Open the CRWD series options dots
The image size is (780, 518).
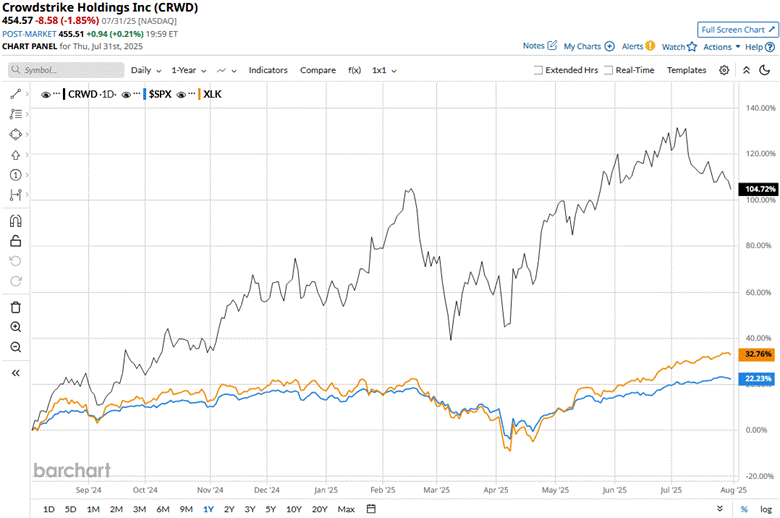pos(57,94)
